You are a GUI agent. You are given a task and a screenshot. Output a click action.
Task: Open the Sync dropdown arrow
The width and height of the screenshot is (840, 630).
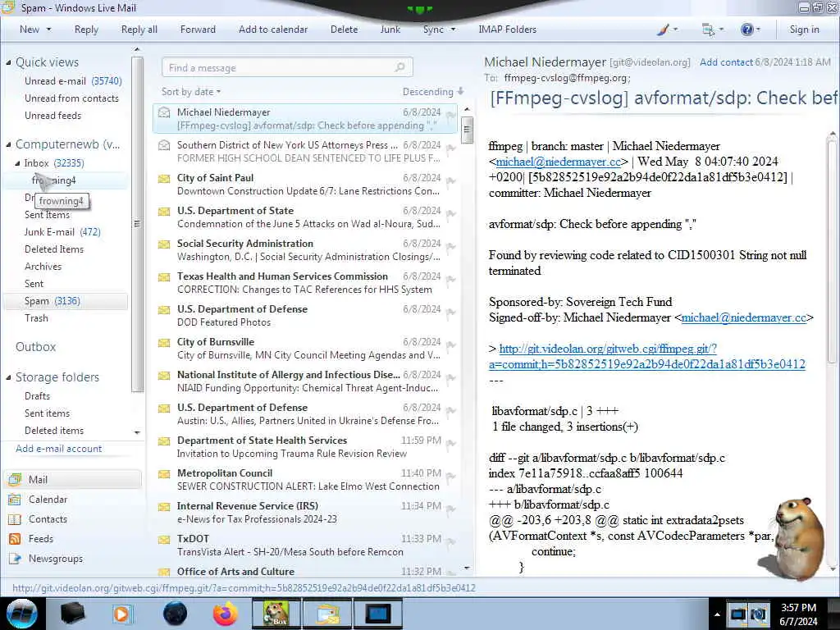coord(453,30)
